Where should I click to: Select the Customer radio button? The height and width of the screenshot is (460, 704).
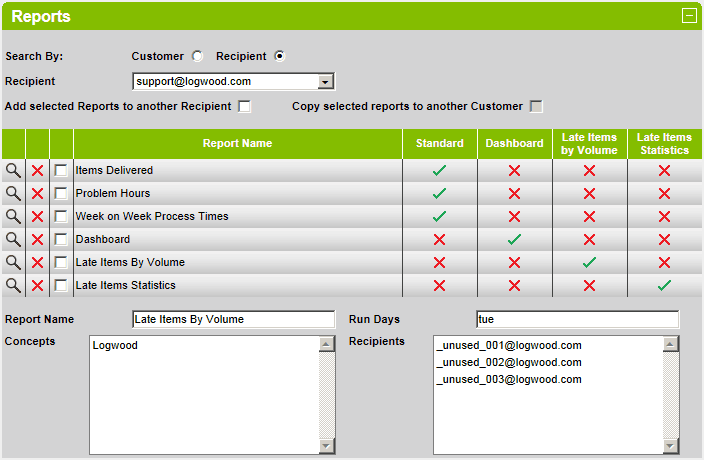(x=197, y=56)
